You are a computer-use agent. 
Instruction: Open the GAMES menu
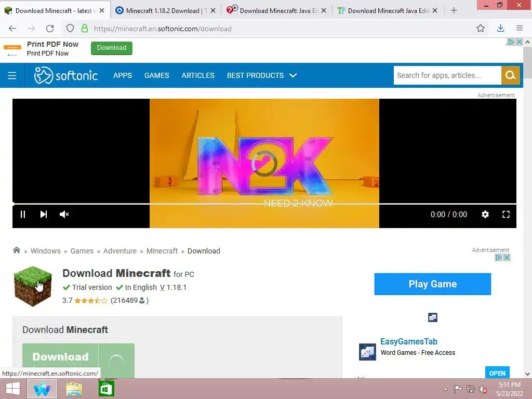(x=156, y=75)
